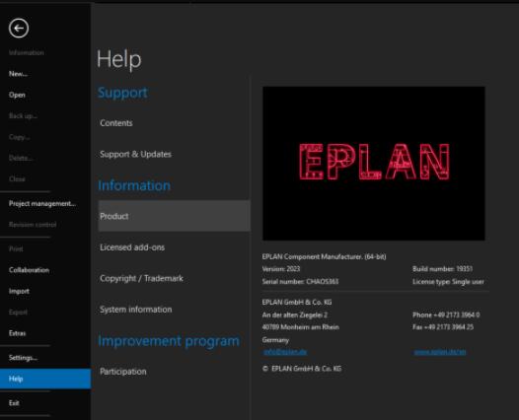Viewport: 519px width, 420px height.
Task: Click the Revision control entry
Action: [x=33, y=225]
